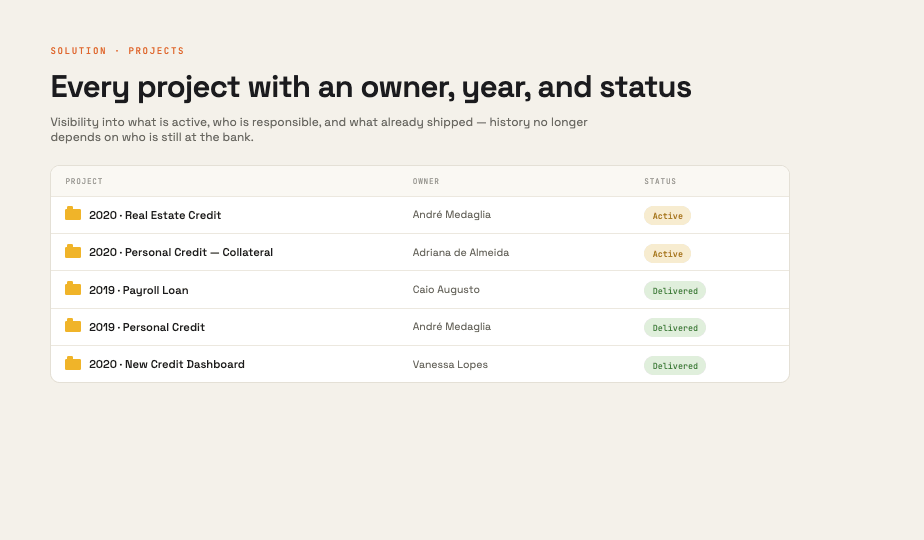Select the 2019 · Payroll Loan project name

click(x=138, y=290)
